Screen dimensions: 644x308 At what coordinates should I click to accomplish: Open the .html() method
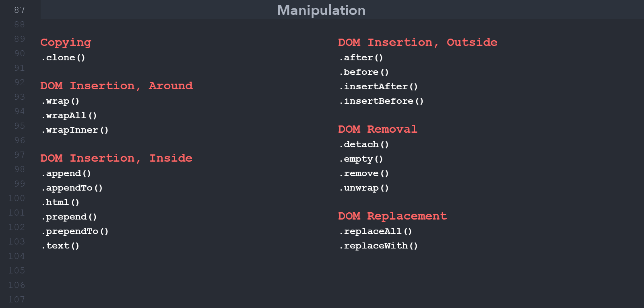60,202
